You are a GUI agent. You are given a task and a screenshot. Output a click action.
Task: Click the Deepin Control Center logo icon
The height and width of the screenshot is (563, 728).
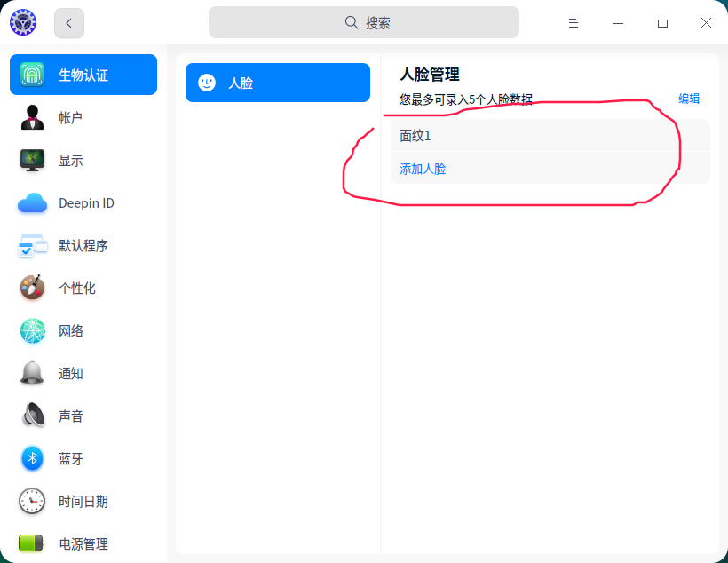tap(23, 22)
